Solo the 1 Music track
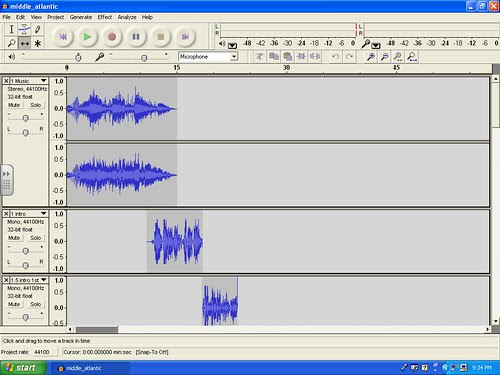500x375 pixels. pyautogui.click(x=36, y=105)
